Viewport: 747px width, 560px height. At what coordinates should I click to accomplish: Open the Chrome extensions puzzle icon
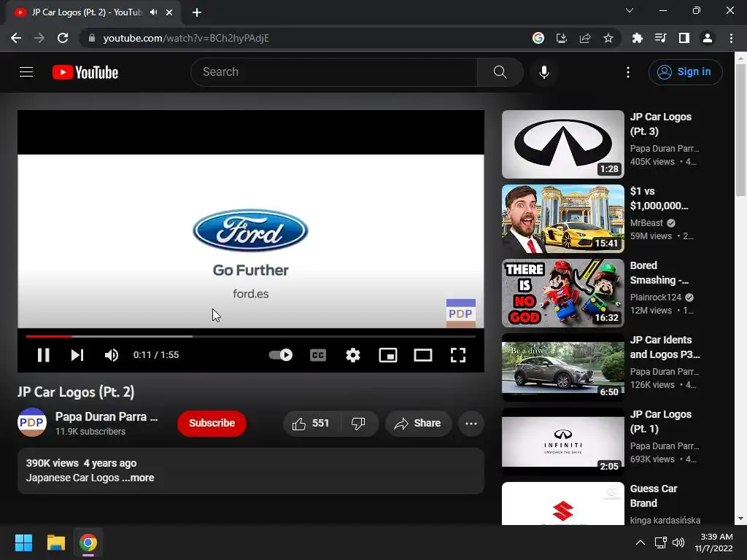[x=637, y=38]
